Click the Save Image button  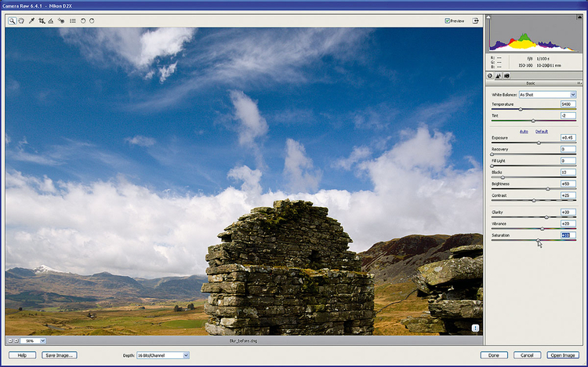(x=60, y=355)
